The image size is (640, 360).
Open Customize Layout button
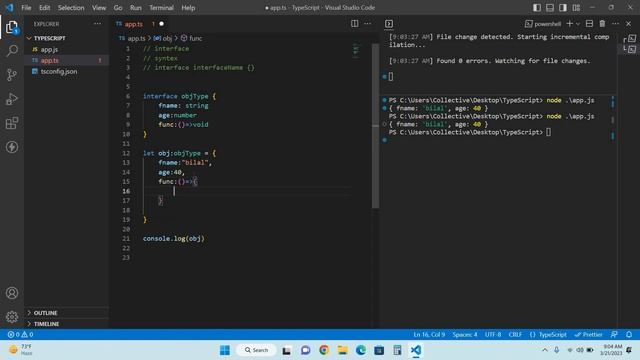tap(576, 7)
